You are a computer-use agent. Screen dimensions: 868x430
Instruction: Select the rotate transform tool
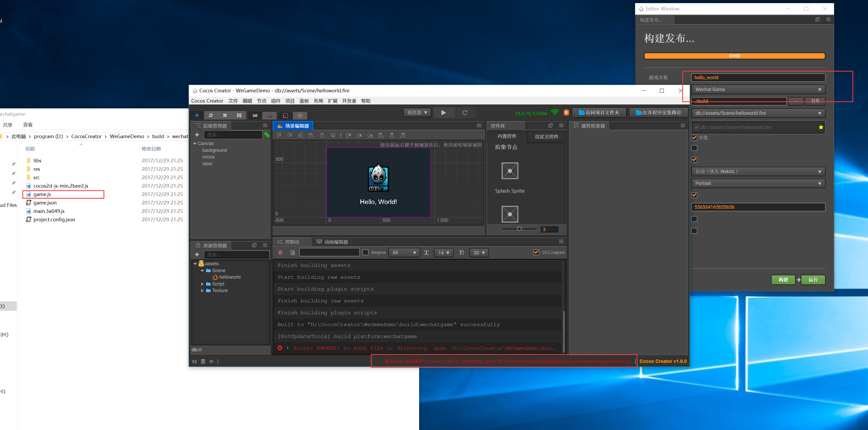pyautogui.click(x=211, y=116)
